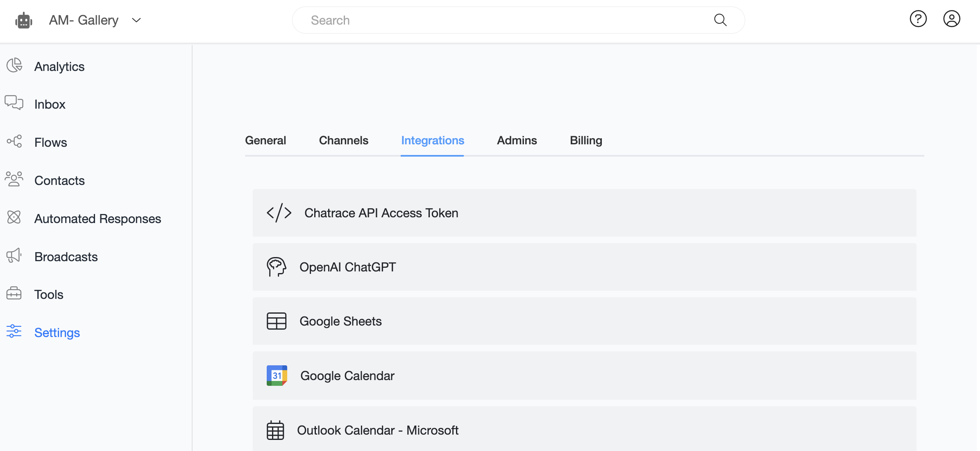Click the Contacts people icon
980x451 pixels.
[14, 179]
